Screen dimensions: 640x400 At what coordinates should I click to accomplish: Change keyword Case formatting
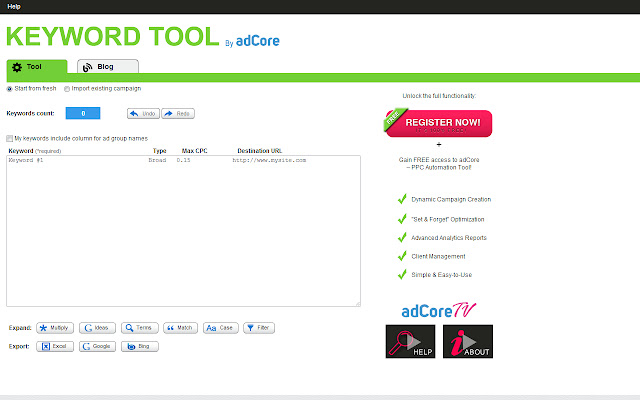220,328
